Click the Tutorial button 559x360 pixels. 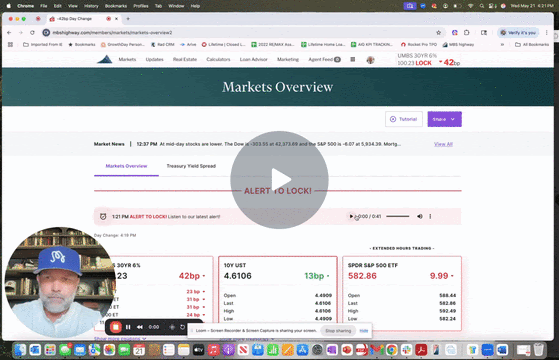pos(404,119)
